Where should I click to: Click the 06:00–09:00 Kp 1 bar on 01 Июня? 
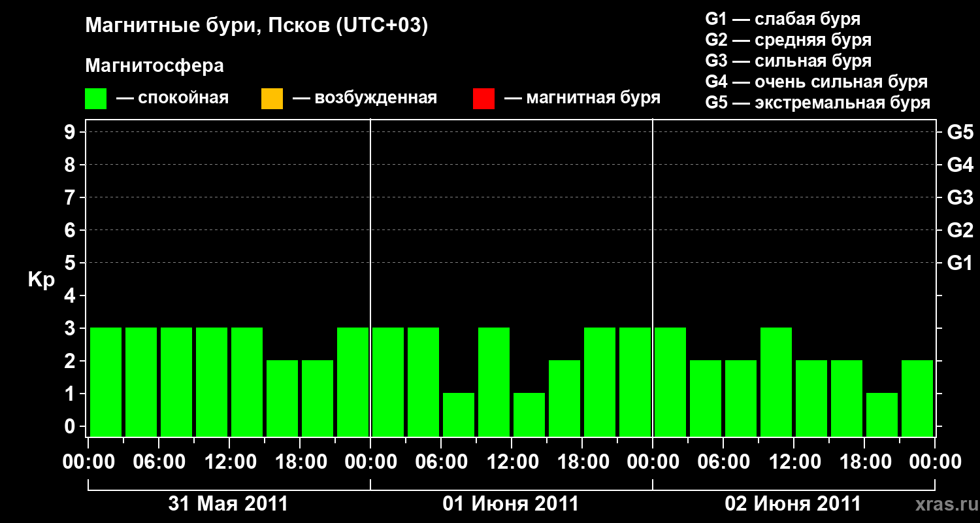tap(459, 414)
